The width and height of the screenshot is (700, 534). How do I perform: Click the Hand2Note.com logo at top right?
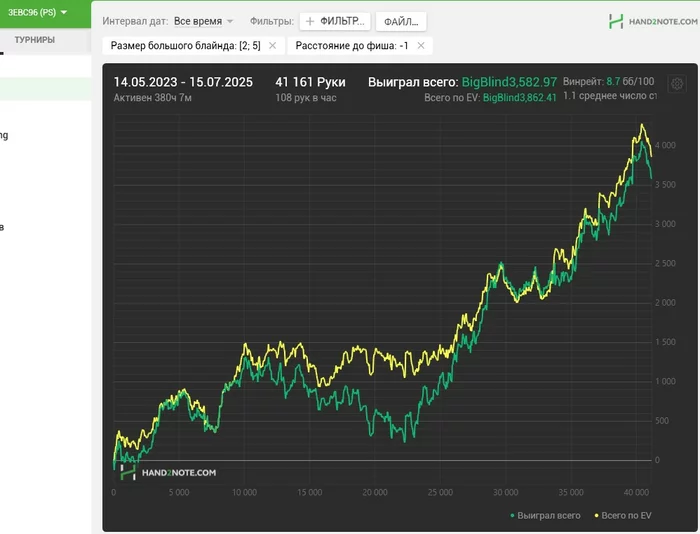coord(653,21)
